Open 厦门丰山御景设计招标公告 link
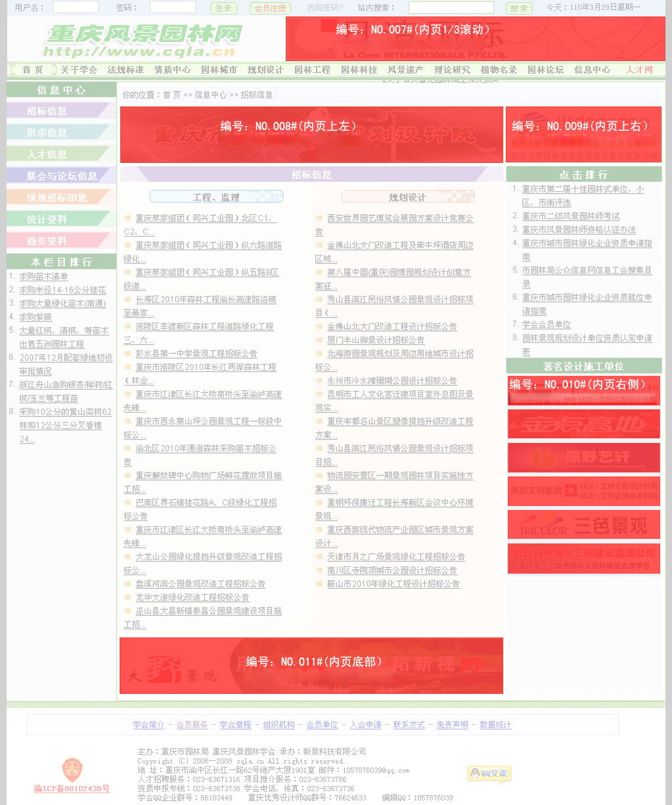Viewport: 672px width, 805px height. pos(376,340)
